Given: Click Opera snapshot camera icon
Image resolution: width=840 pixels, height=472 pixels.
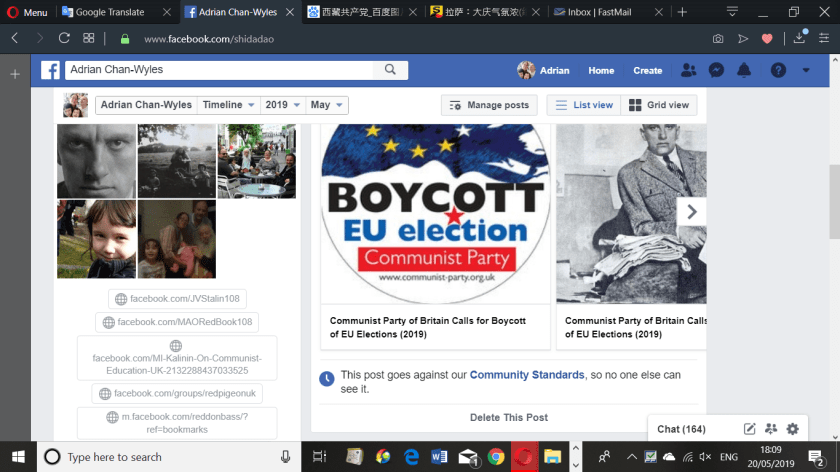Looking at the screenshot, I should point(718,39).
